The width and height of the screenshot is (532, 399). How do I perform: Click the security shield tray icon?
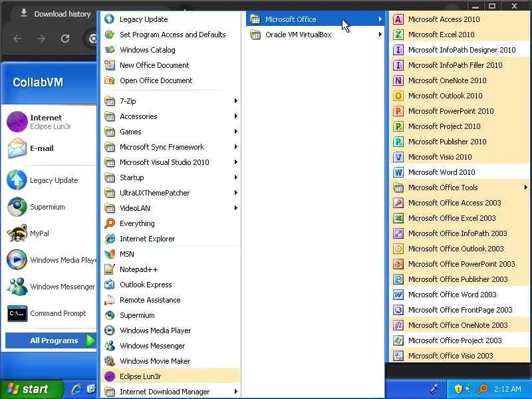pyautogui.click(x=458, y=389)
